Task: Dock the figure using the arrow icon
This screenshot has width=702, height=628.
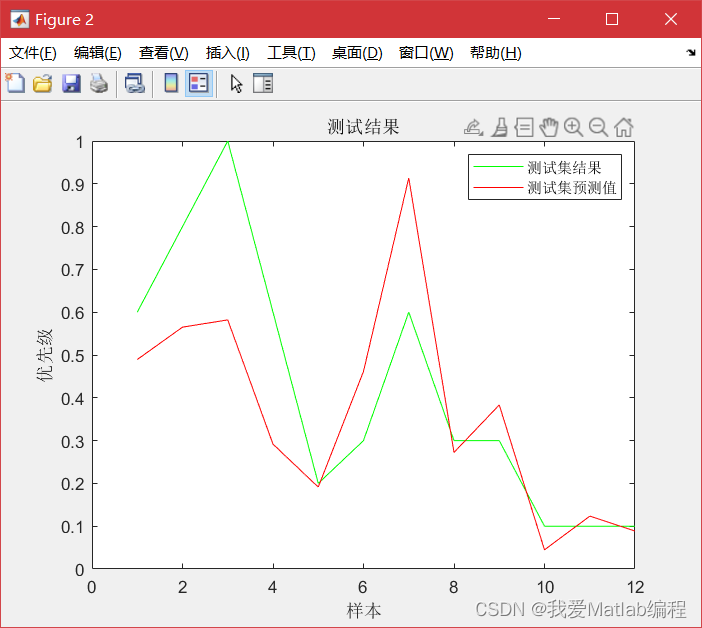Action: (691, 53)
